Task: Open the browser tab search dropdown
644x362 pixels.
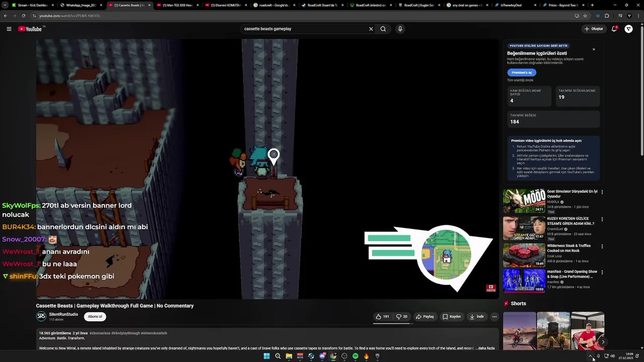Action: 5,5
